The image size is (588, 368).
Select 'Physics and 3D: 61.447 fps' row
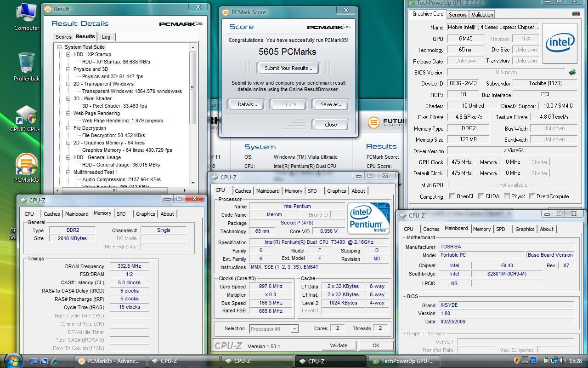[113, 76]
